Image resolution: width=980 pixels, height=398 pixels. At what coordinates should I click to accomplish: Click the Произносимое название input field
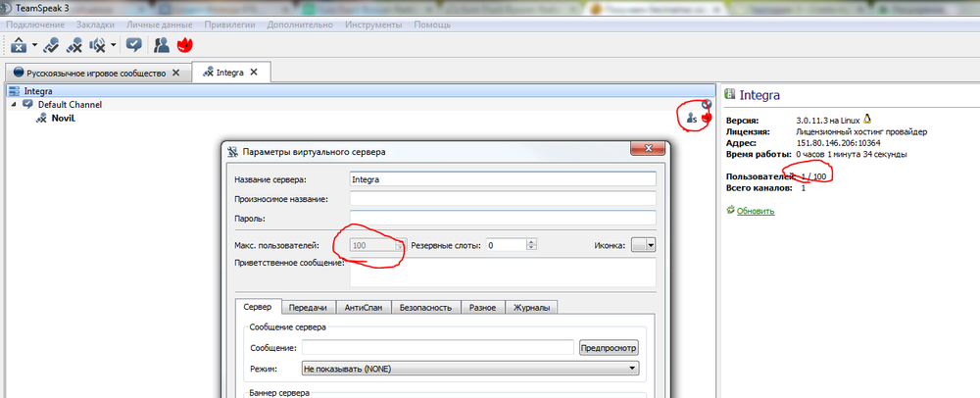(503, 199)
